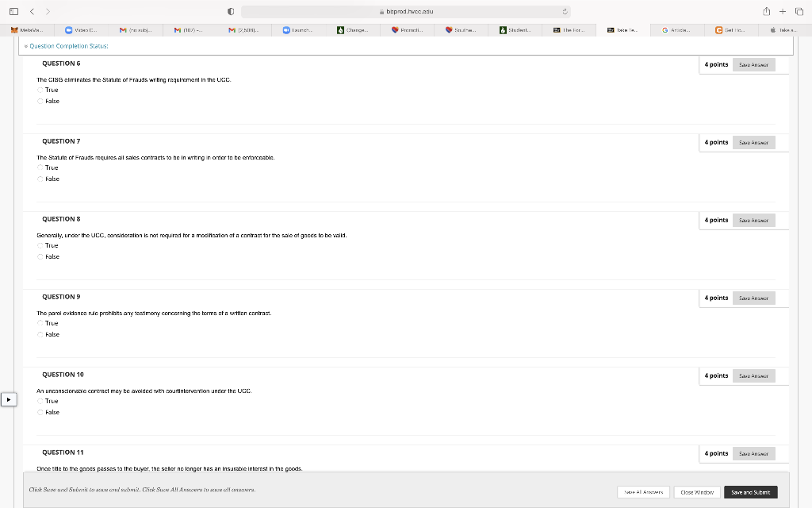
Task: Switch to the Take Te... tab
Action: [x=623, y=30]
